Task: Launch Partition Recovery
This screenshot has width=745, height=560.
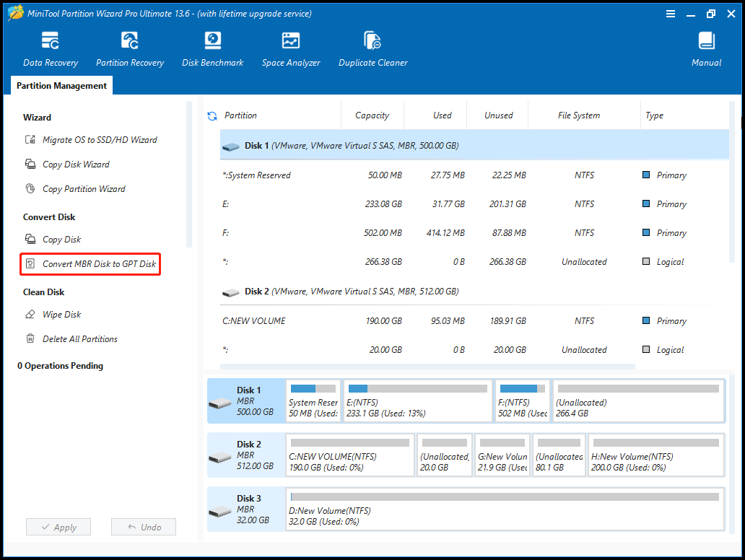Action: click(130, 49)
